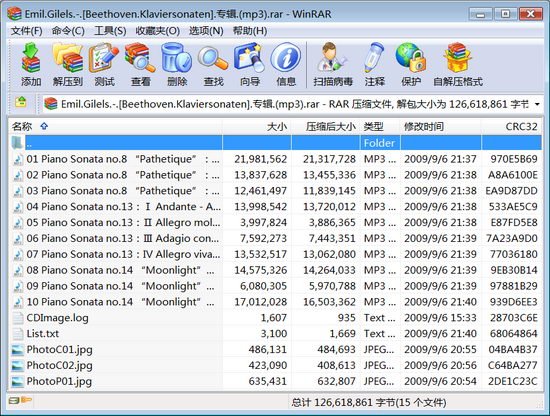Click the size value 423,090
The height and width of the screenshot is (416, 550).
click(x=268, y=365)
